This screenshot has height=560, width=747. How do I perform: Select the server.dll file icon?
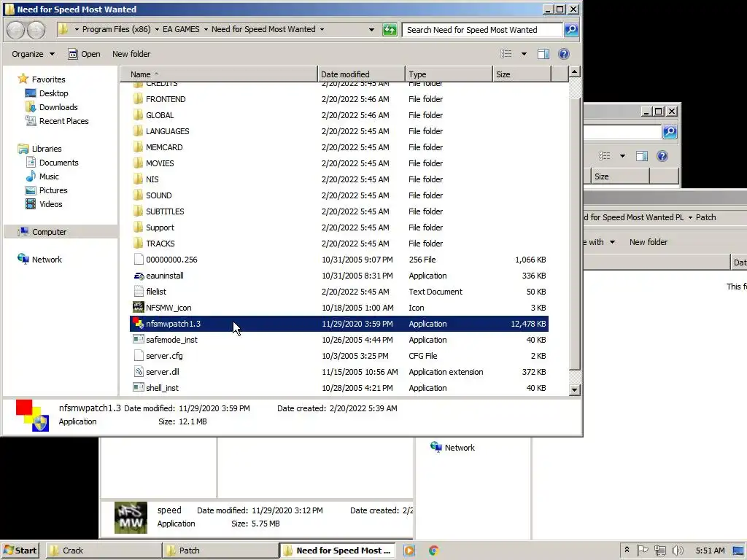click(139, 372)
